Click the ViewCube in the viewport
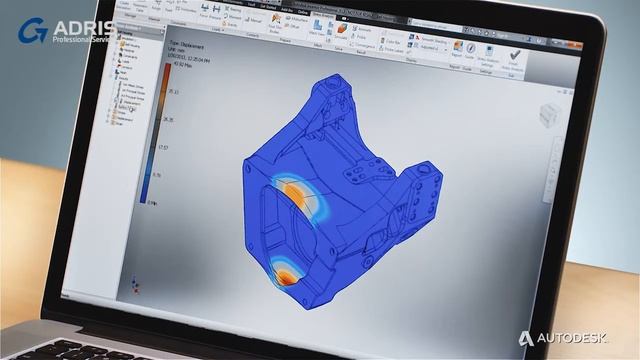The width and height of the screenshot is (640, 360). coord(549,115)
